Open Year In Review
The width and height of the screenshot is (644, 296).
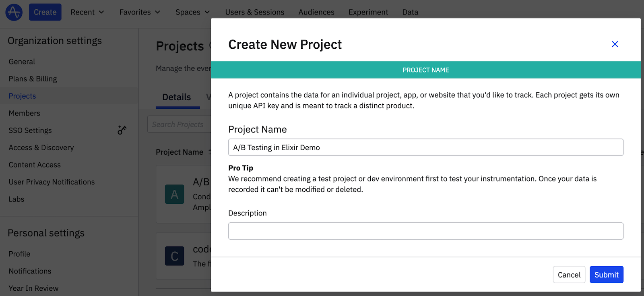click(x=33, y=288)
